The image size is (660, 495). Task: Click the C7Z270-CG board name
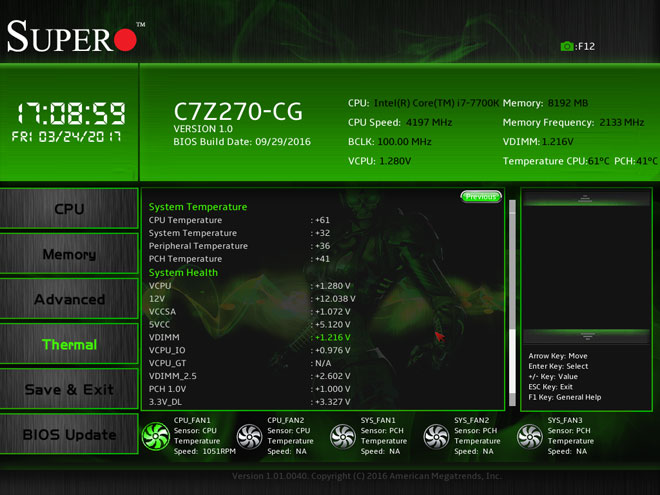click(x=238, y=112)
